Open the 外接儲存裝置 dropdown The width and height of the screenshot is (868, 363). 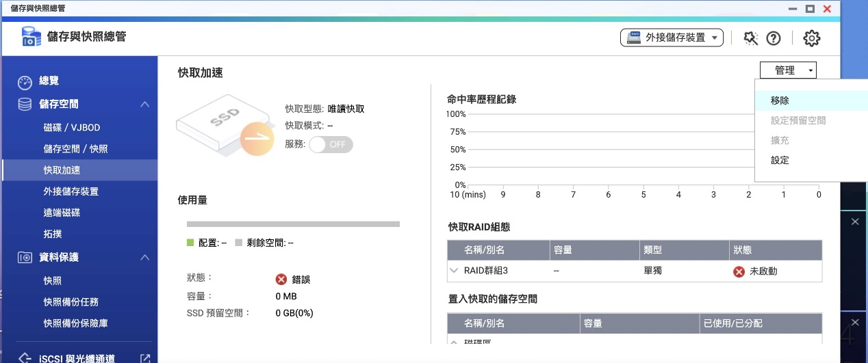coord(672,38)
